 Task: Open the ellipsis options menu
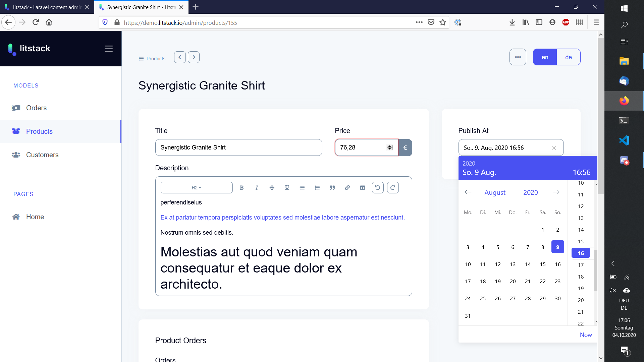click(518, 57)
